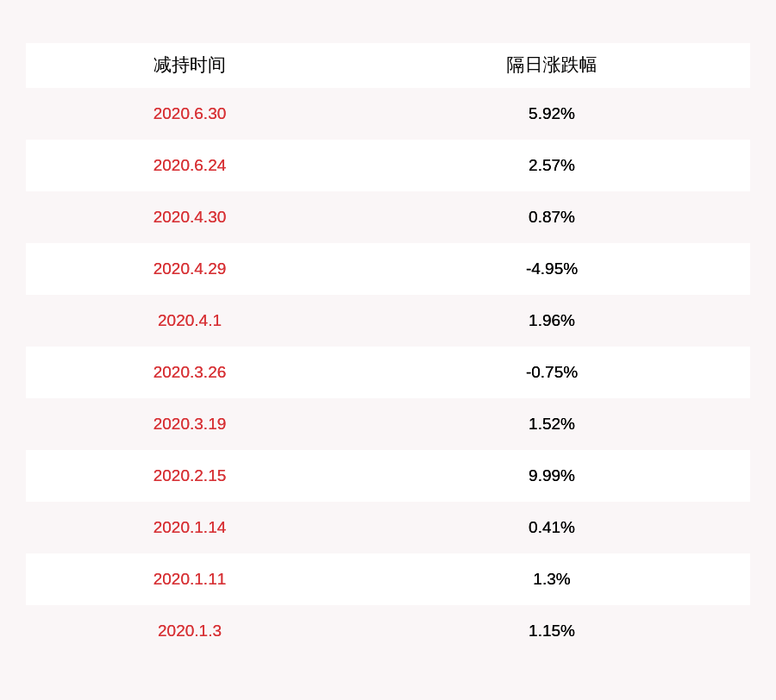Open the 2020.4.29 date entry

(x=190, y=269)
